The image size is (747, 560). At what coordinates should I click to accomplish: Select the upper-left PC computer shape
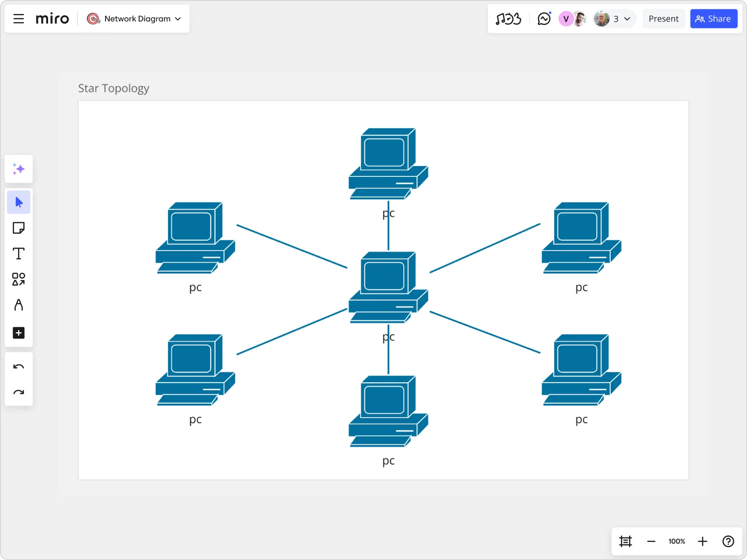[x=195, y=238]
